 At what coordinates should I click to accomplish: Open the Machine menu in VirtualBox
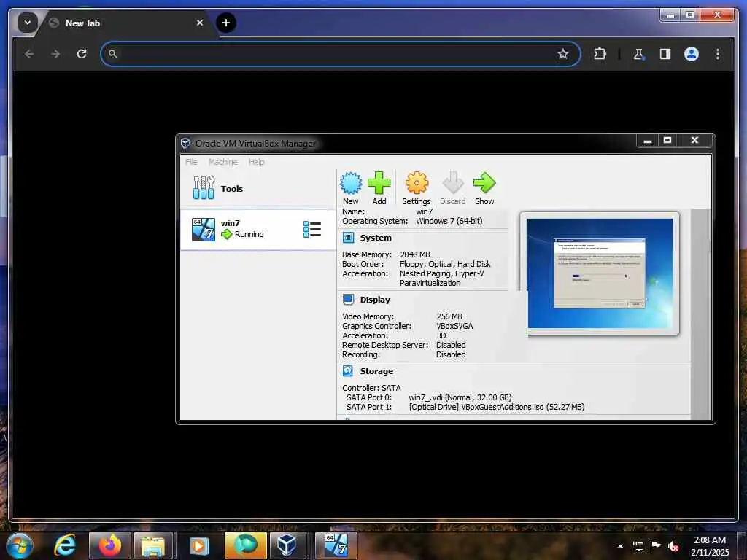[223, 162]
